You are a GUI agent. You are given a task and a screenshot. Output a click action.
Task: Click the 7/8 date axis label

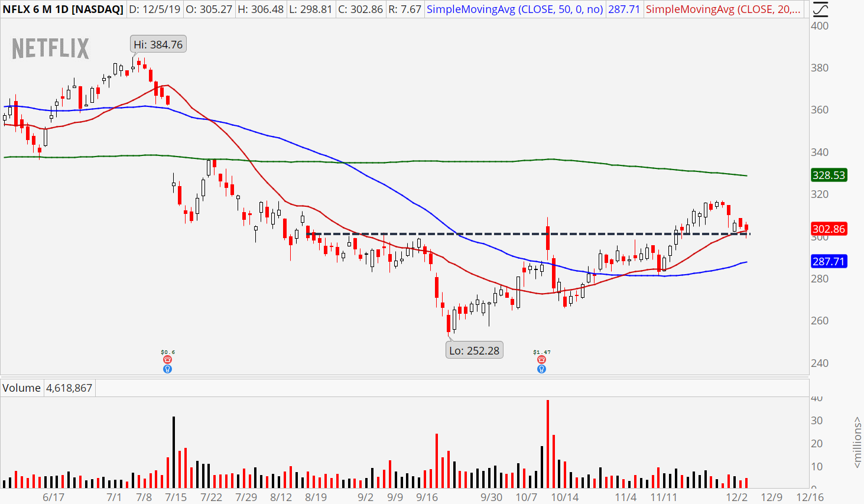pos(144,497)
